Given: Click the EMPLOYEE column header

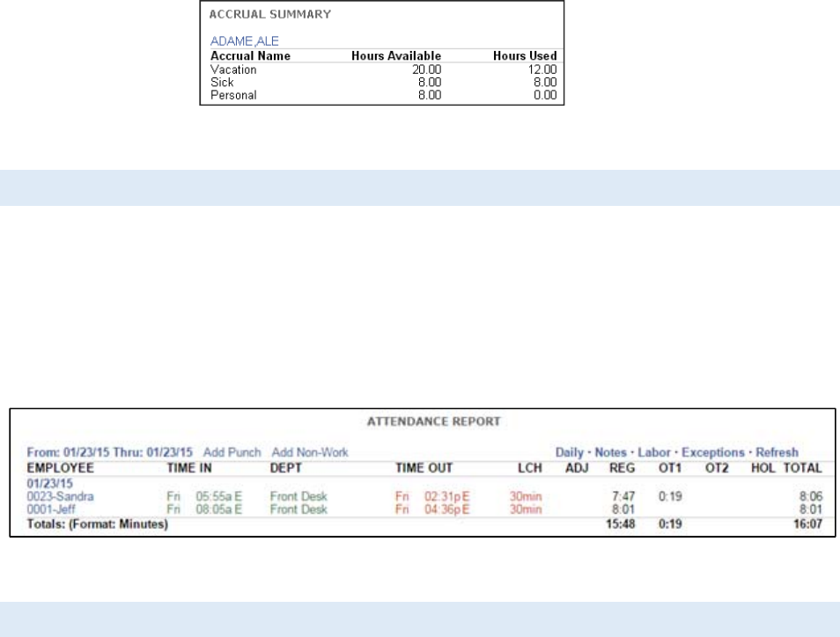Looking at the screenshot, I should click(x=60, y=468).
